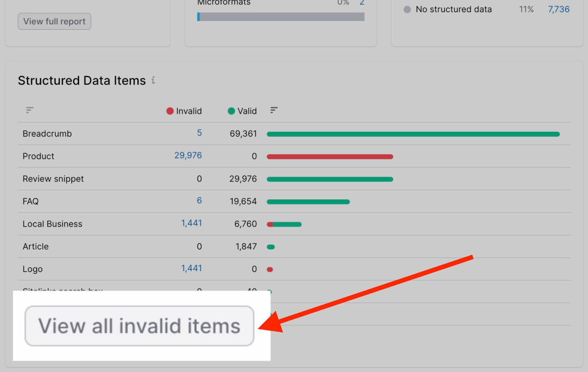Click the View all invalid items button
588x372 pixels.
point(139,326)
